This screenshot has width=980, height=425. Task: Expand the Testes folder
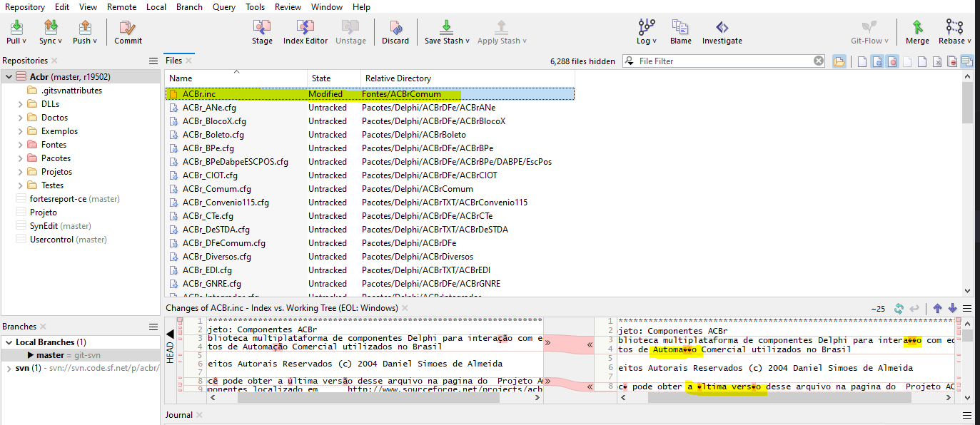[21, 185]
